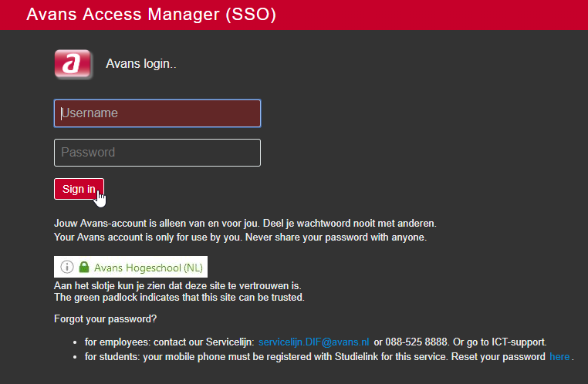Click the 'Avans login..' heading
This screenshot has width=588, height=384.
(x=141, y=64)
